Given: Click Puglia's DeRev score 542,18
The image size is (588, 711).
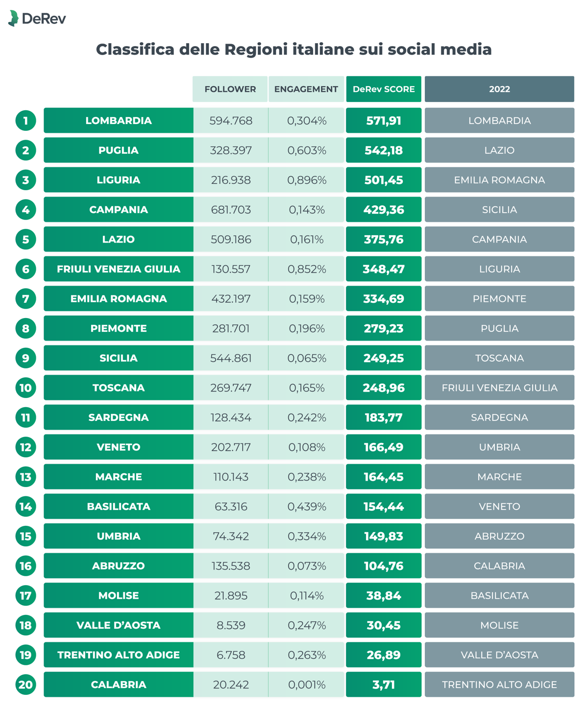Looking at the screenshot, I should [x=384, y=150].
